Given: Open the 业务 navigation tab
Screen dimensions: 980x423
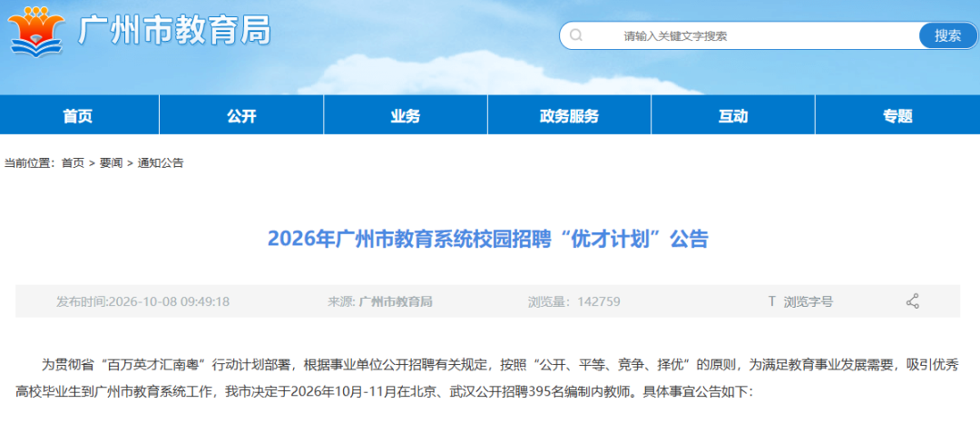Looking at the screenshot, I should [406, 115].
